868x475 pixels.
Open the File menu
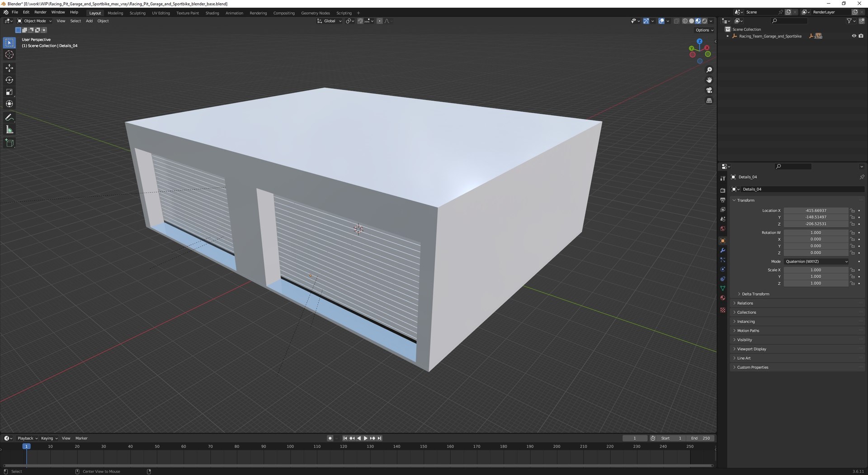(15, 12)
